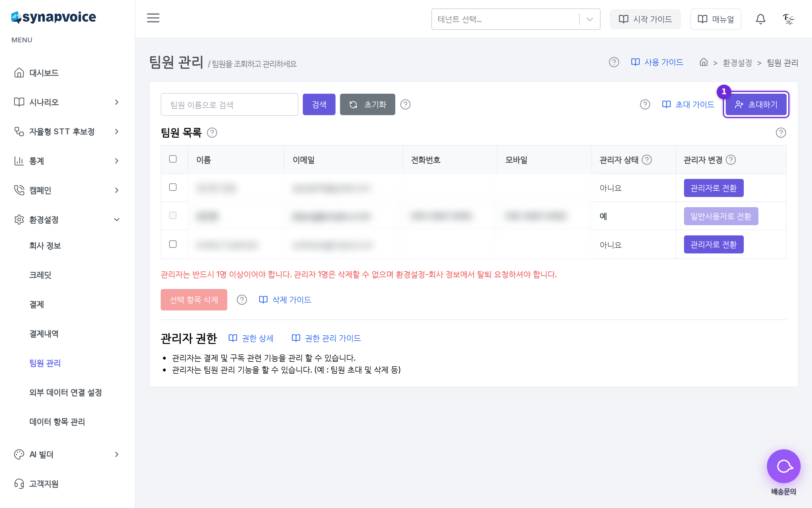Image resolution: width=812 pixels, height=508 pixels.
Task: Check the first team member row checkbox
Action: point(173,187)
